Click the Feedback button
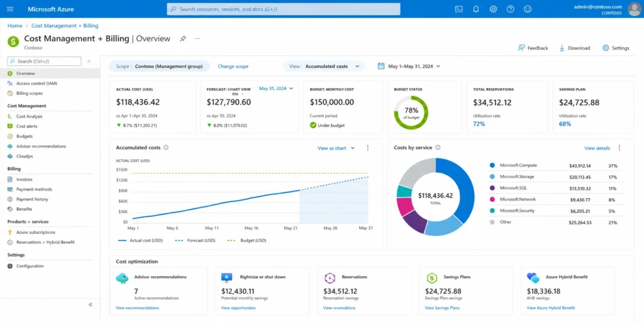 [533, 48]
